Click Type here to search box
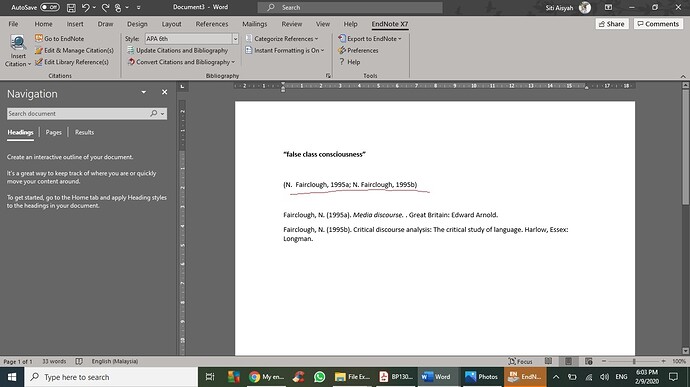 tap(110, 377)
